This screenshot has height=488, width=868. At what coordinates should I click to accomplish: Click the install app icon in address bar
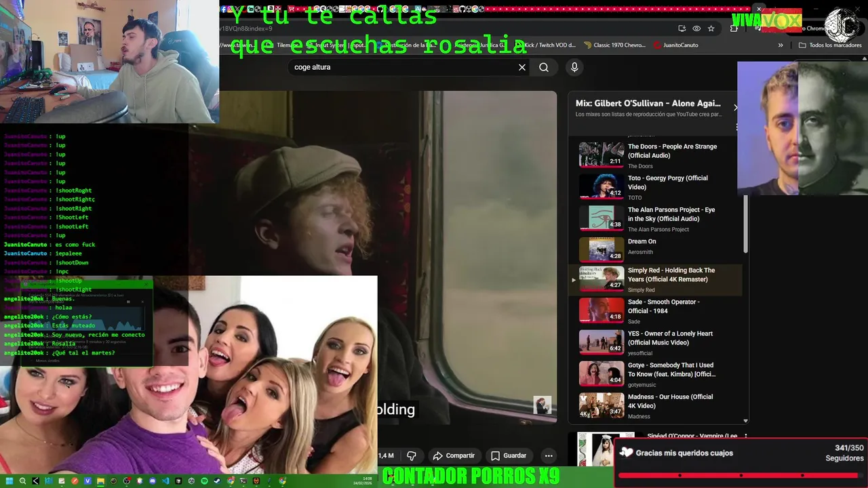point(682,28)
